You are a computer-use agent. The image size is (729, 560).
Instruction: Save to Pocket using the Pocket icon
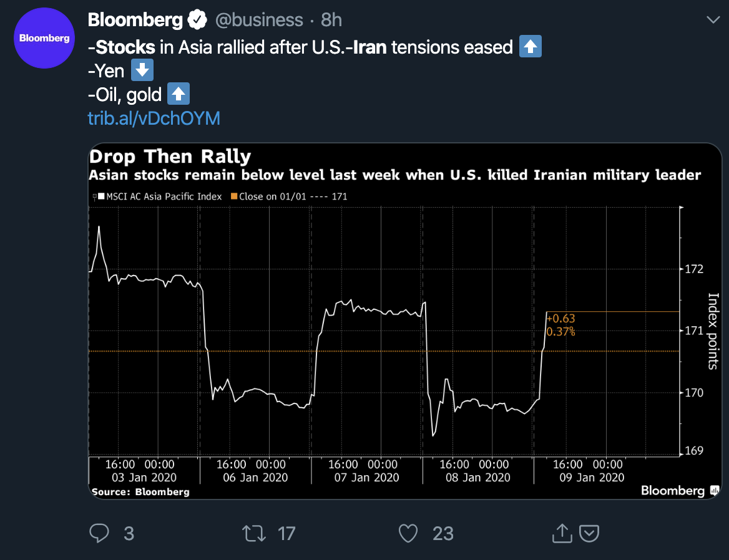pyautogui.click(x=590, y=533)
